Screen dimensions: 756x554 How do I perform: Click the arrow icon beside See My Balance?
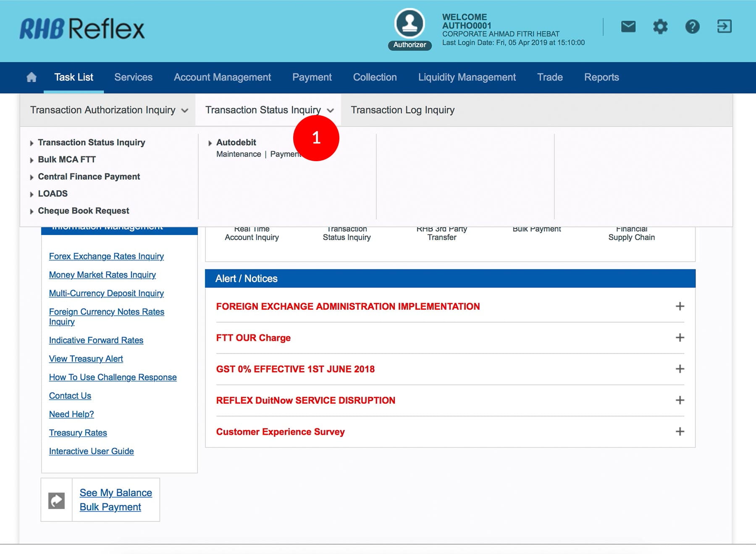point(57,500)
